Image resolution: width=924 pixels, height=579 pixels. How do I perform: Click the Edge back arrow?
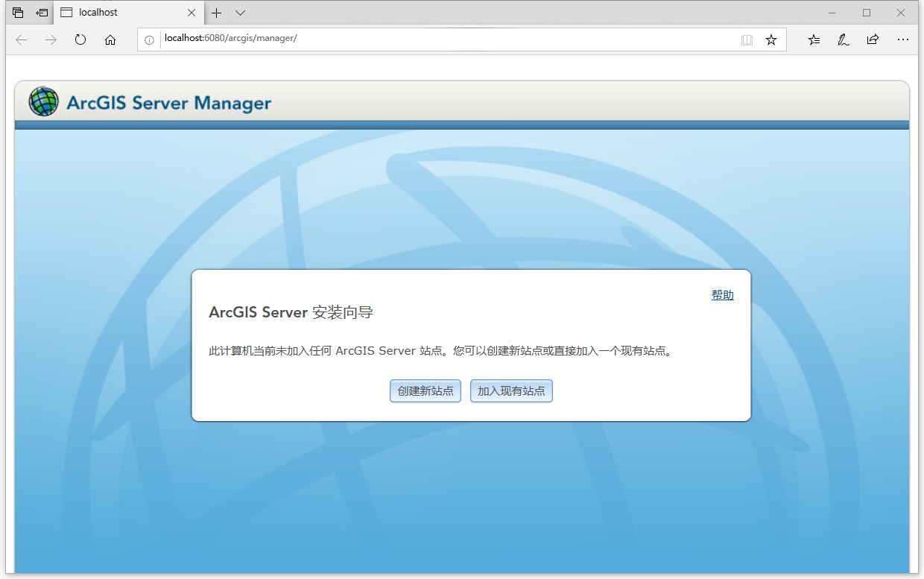21,39
